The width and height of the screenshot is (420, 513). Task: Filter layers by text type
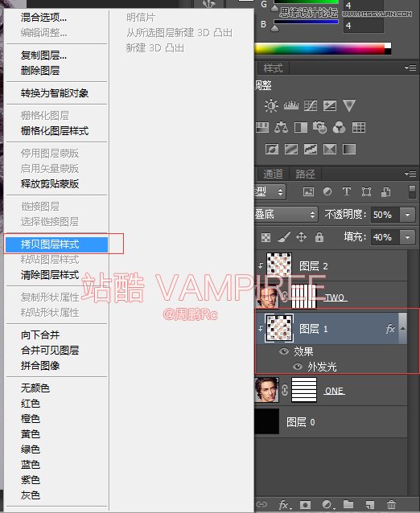pos(346,191)
